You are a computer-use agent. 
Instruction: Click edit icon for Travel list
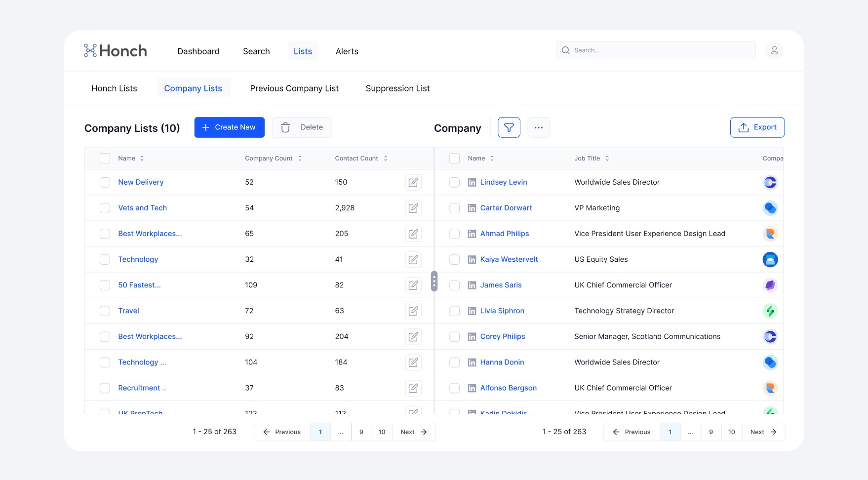pyautogui.click(x=413, y=311)
